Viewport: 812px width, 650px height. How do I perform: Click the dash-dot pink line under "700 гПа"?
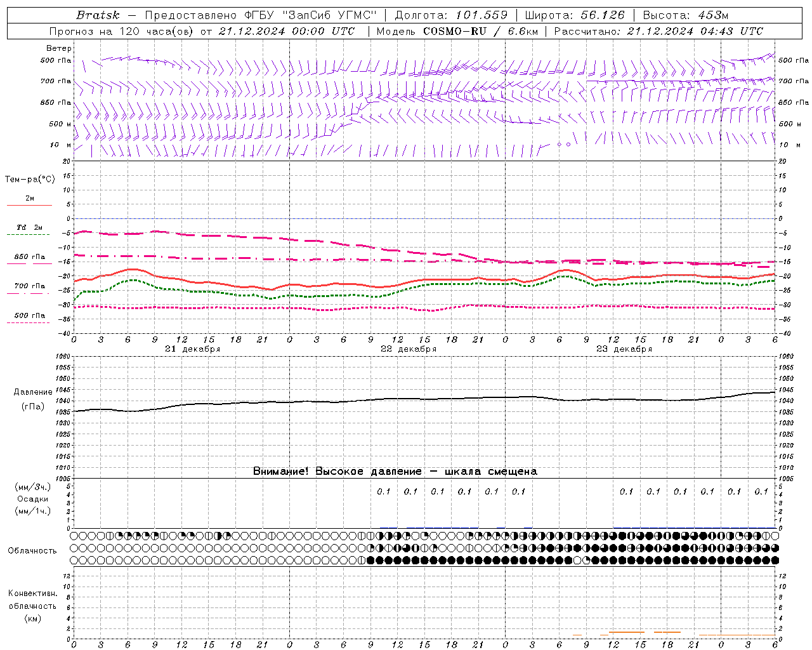click(28, 293)
